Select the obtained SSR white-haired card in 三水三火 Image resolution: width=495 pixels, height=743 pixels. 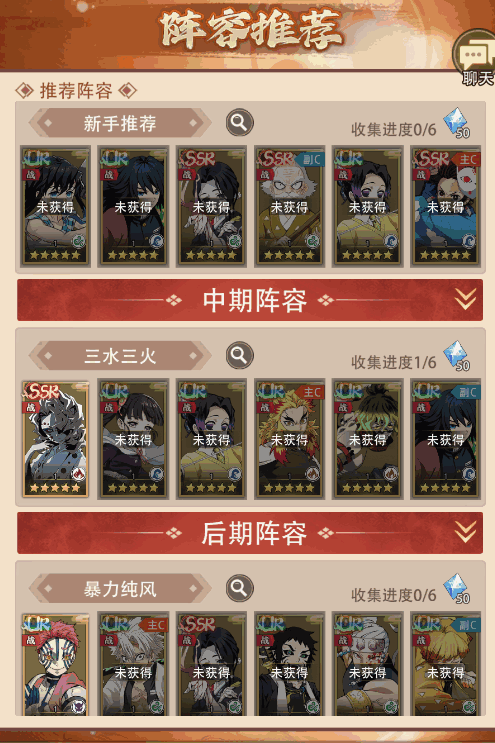pyautogui.click(x=55, y=439)
